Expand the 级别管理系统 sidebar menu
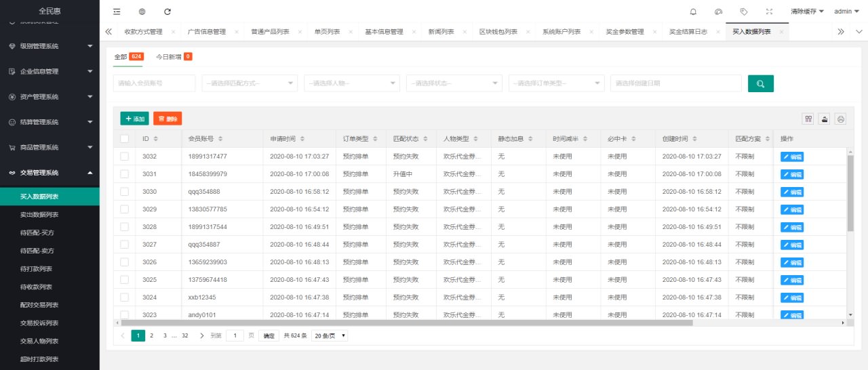Viewport: 868px width, 370px height. (x=50, y=46)
